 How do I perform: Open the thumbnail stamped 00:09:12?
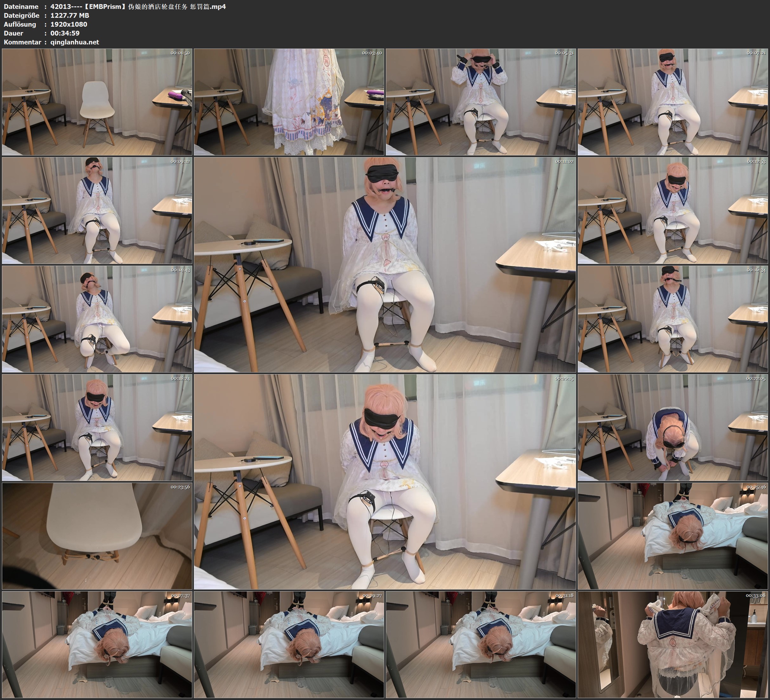97,210
